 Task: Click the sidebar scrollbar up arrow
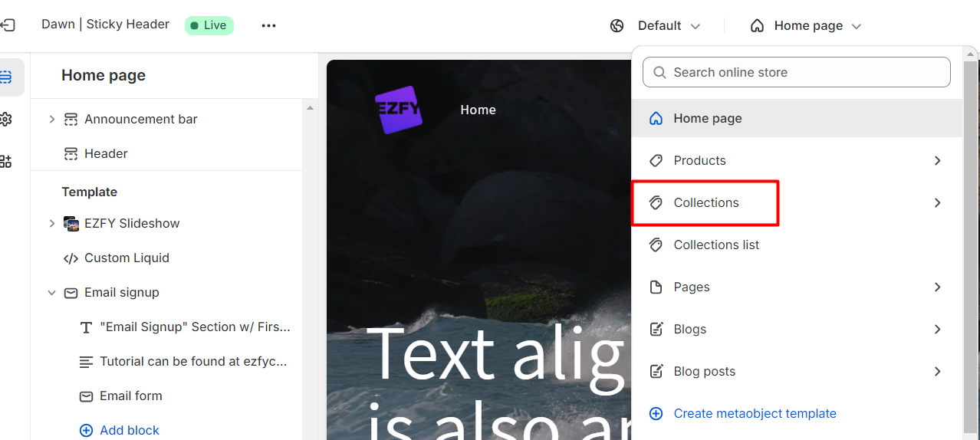310,108
